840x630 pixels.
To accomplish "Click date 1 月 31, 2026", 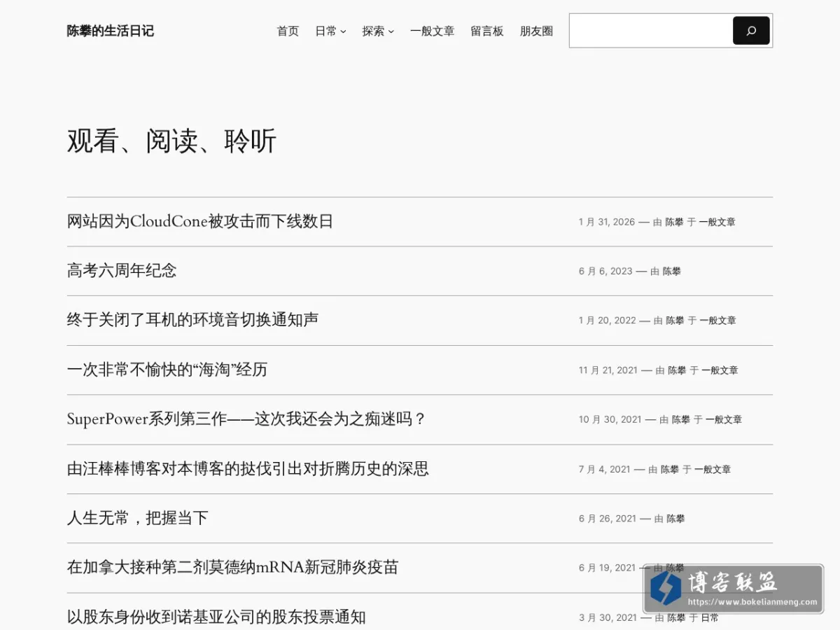I will [607, 222].
